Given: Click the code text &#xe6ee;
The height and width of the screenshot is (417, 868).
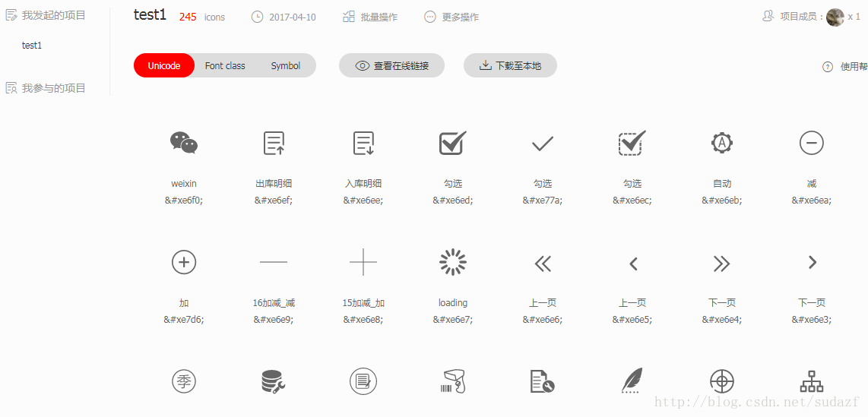Looking at the screenshot, I should point(363,201).
